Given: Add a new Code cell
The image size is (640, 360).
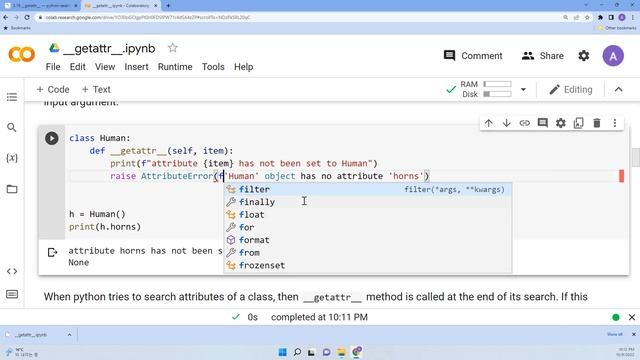Looking at the screenshot, I should (53, 89).
